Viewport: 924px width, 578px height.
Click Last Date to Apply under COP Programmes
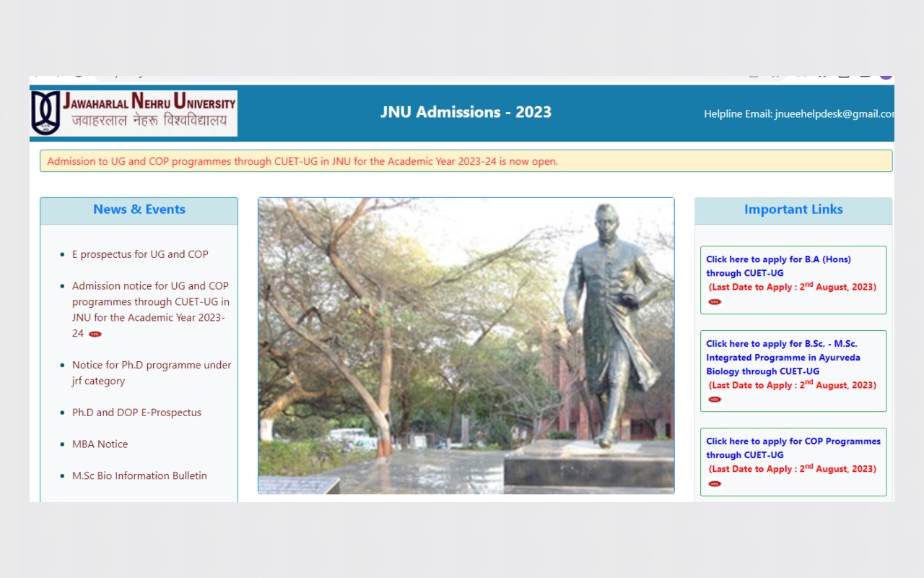coord(793,468)
